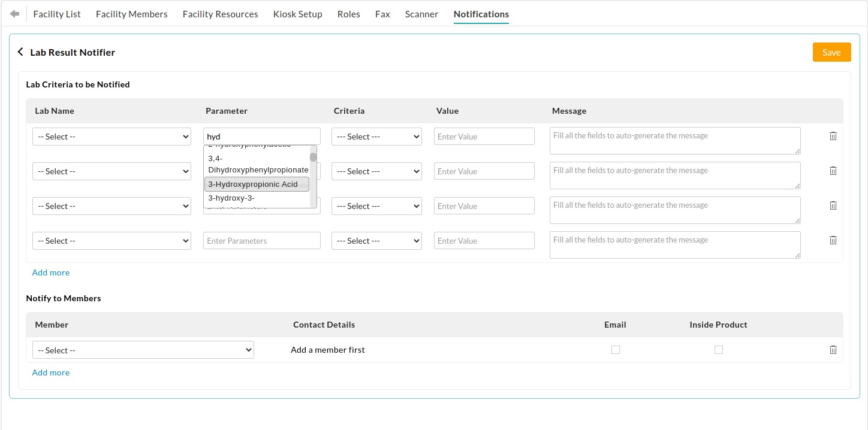Go back using the Lab Result Notifier chevron
Image resolution: width=868 pixels, height=430 pixels.
tap(20, 52)
